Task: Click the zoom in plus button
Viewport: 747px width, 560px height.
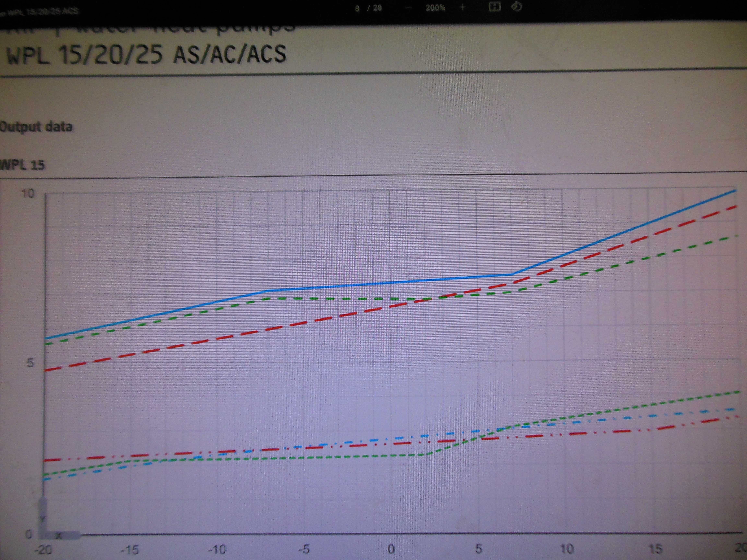Action: click(x=463, y=7)
